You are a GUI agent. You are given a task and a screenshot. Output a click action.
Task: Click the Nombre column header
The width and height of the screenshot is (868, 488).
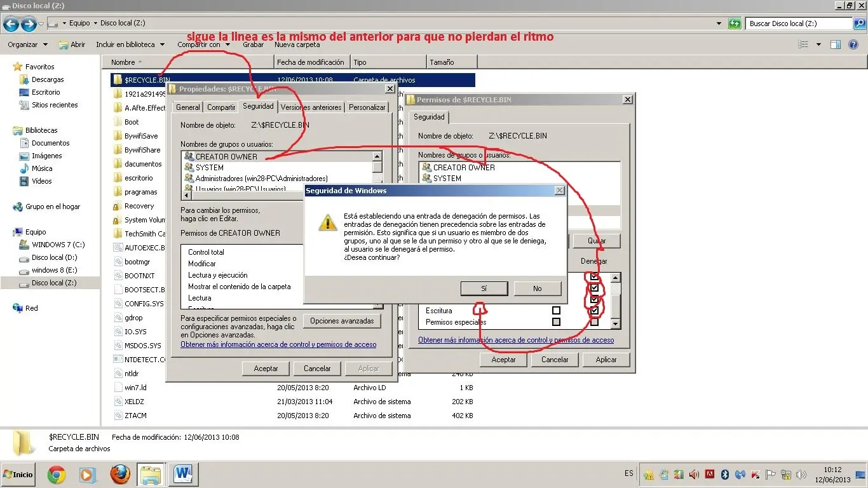click(188, 62)
